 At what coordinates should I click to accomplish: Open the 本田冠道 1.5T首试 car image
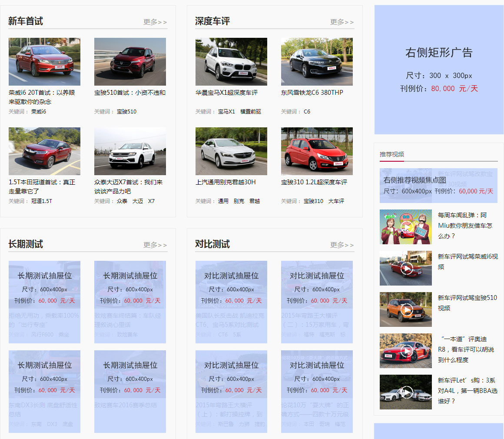click(x=44, y=151)
